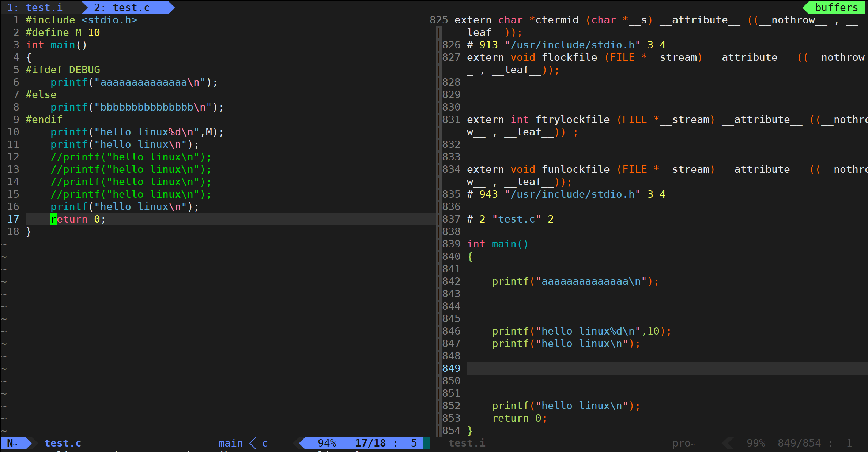The height and width of the screenshot is (452, 868).
Task: Click the '# 943 "/usr/include/stdio.h"' line
Action: coord(566,194)
